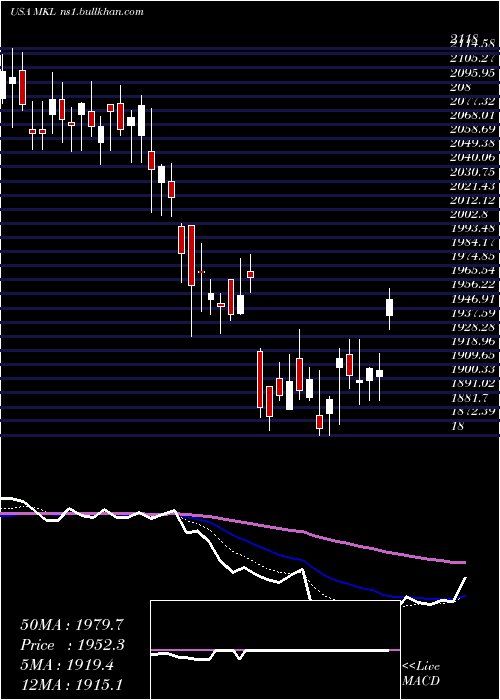Screen dimensions: 500x700
Task: Select the 1937.59 price label
Action: [473, 313]
